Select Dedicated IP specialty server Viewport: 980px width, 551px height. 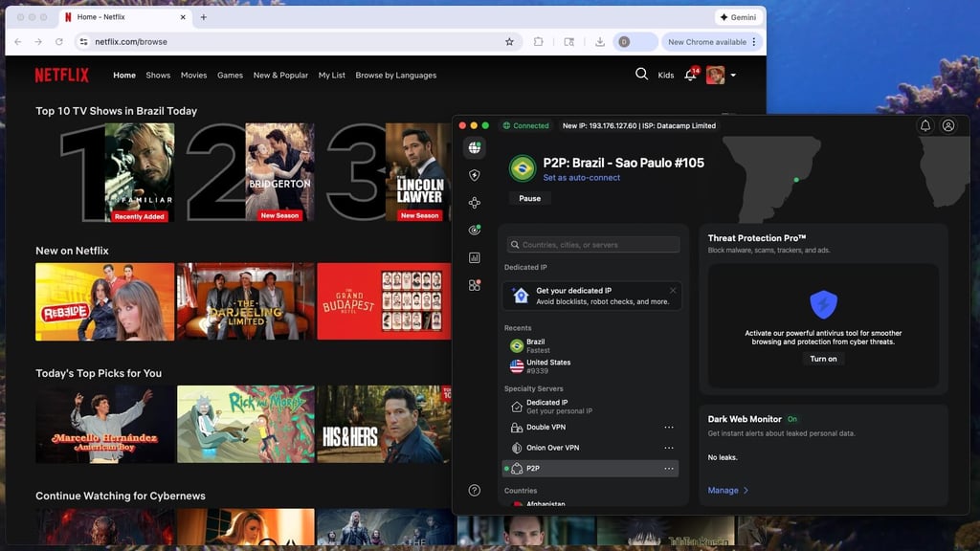[x=590, y=407]
